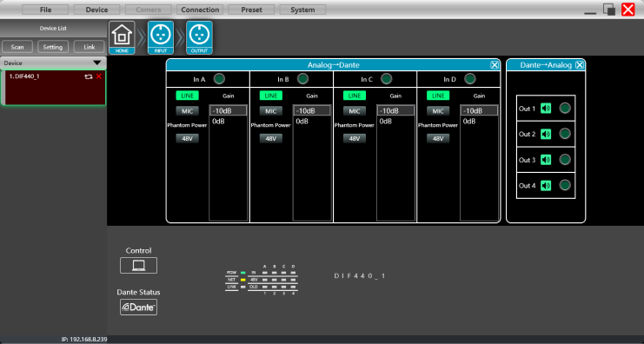
Task: Close the Analog→Dante panel
Action: click(495, 65)
